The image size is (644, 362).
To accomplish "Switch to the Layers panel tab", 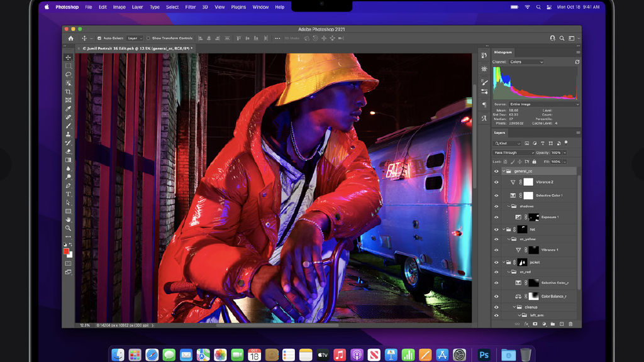I will [500, 133].
